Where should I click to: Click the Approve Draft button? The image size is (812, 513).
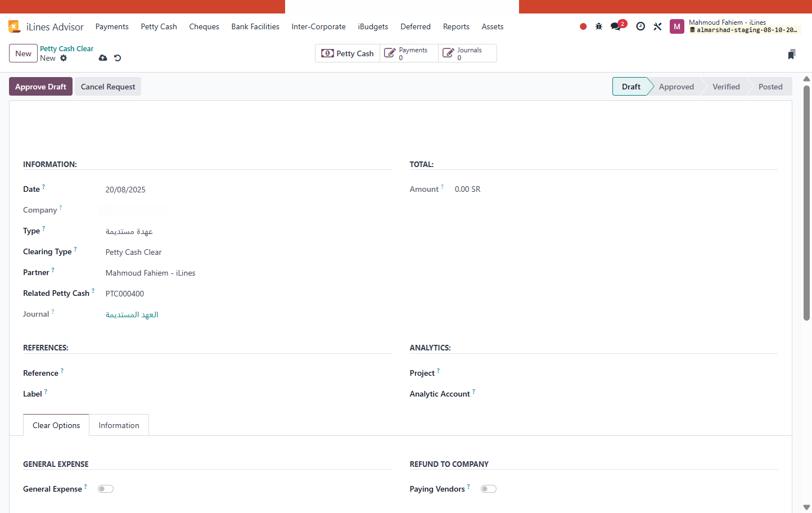40,87
